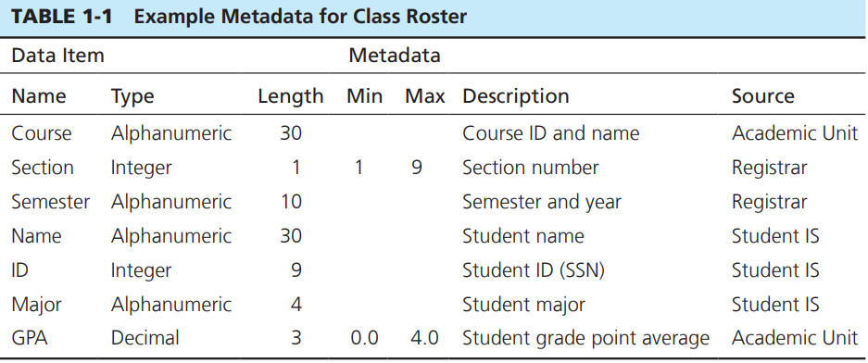
Task: Click the table title 'Example Metadata for Class Roster'
Action: tap(300, 17)
